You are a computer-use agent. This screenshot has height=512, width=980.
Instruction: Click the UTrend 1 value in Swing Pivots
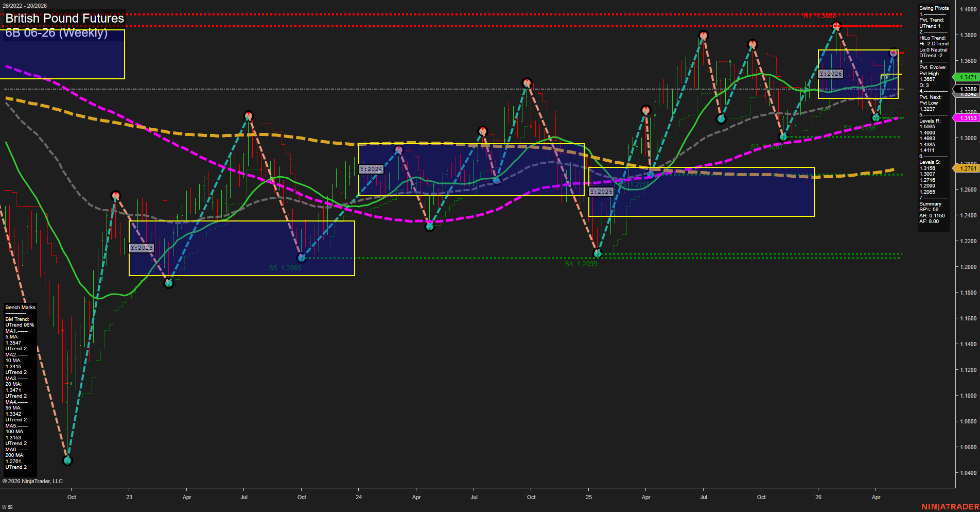click(x=930, y=26)
